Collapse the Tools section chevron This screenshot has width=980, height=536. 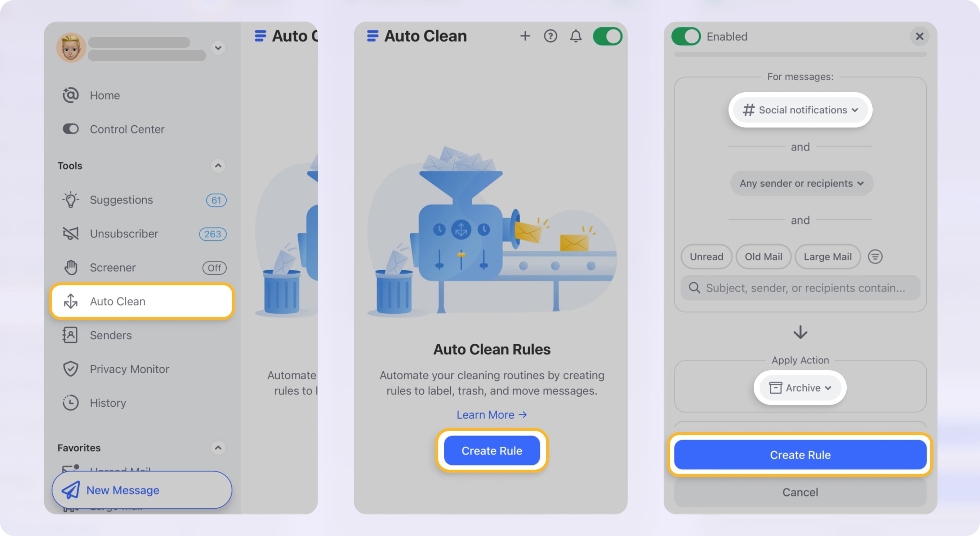click(218, 166)
